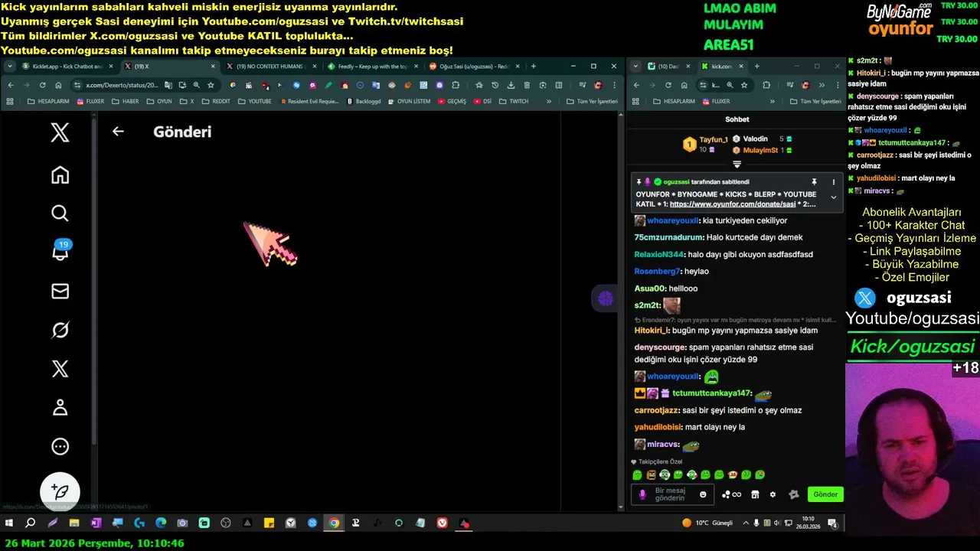Open home page in the Kick browser window
980x551 pixels.
684,85
